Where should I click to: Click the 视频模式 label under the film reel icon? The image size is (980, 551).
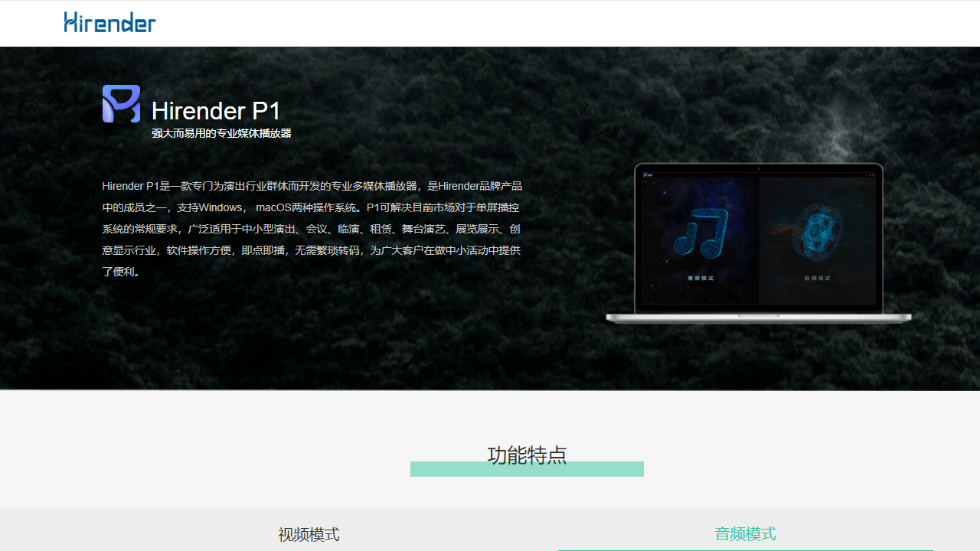pos(816,278)
